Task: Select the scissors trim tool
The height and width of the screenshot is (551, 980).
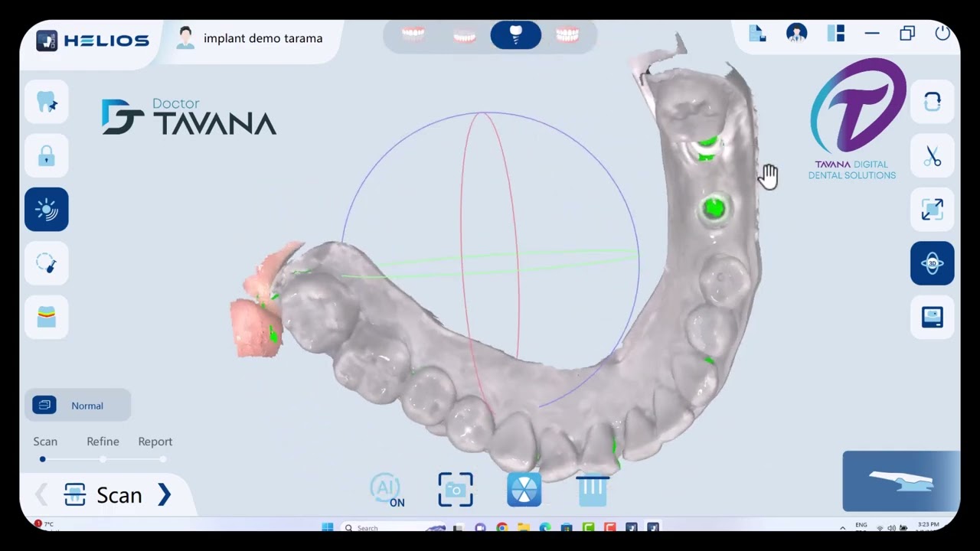Action: pyautogui.click(x=933, y=156)
